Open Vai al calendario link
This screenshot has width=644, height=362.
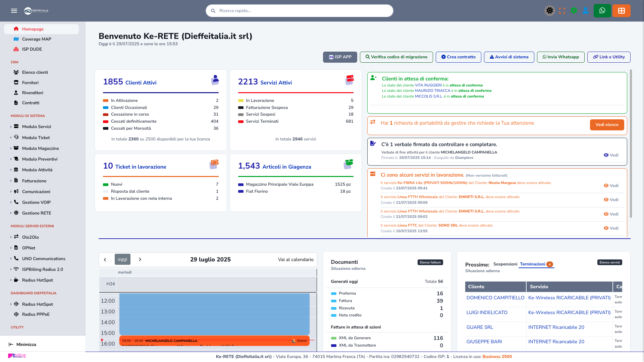[x=296, y=260]
